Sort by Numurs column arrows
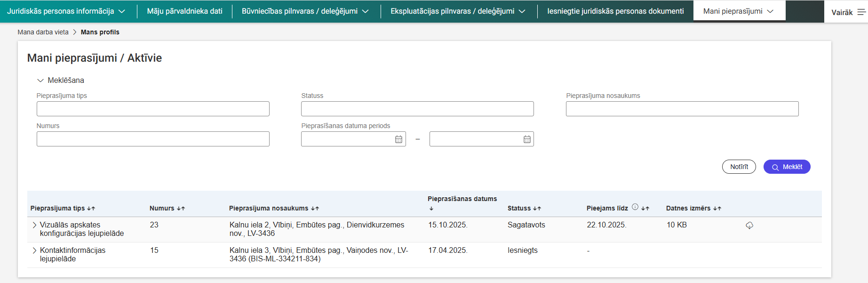The width and height of the screenshot is (868, 283). (x=181, y=208)
